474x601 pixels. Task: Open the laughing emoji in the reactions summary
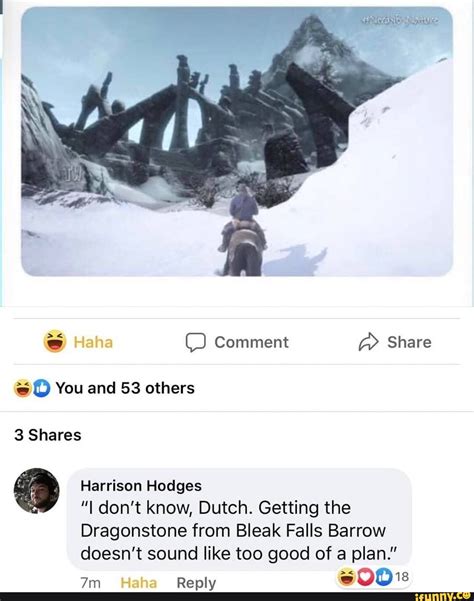click(x=22, y=388)
